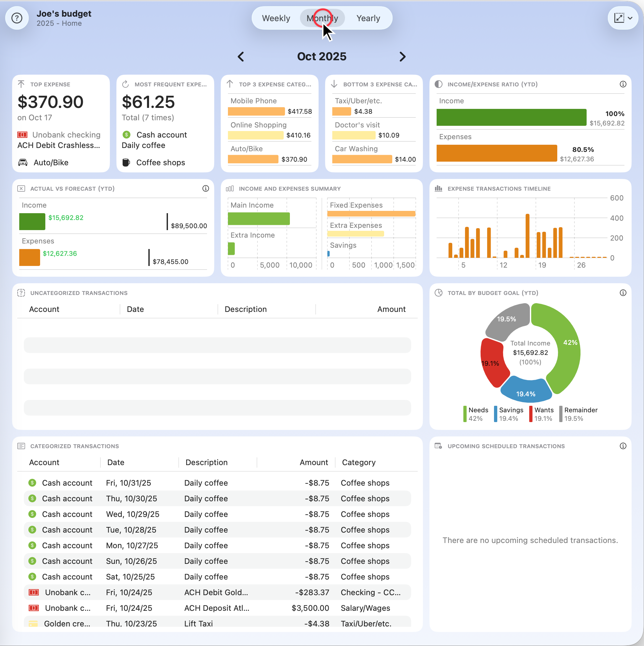Click the Bottom 3 Expense Categories down-arrow icon

(335, 84)
